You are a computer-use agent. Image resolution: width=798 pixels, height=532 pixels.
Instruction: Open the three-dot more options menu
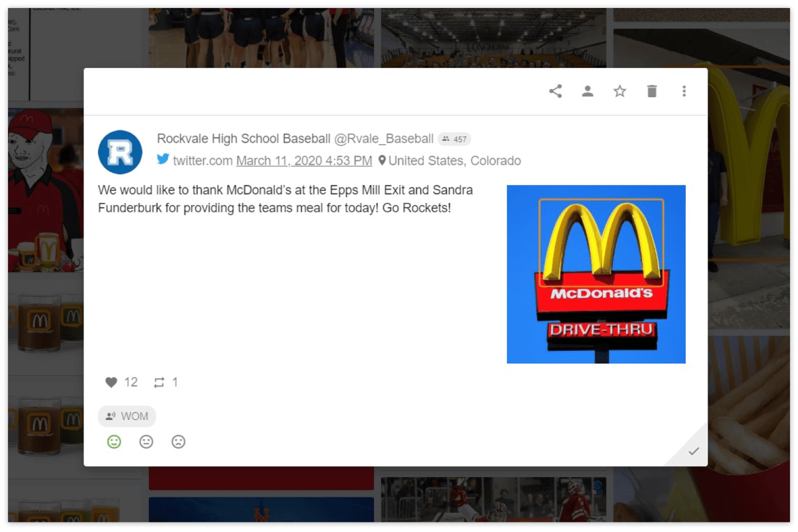[x=684, y=92]
